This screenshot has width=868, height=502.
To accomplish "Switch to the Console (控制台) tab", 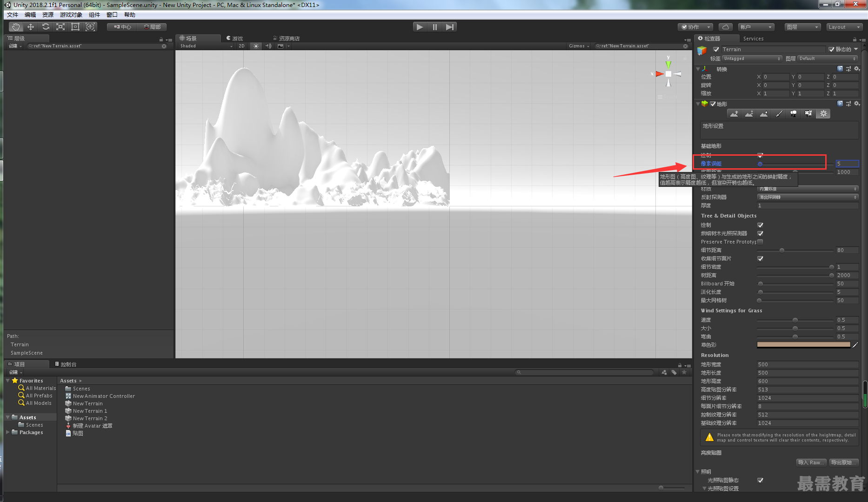I will pos(66,364).
